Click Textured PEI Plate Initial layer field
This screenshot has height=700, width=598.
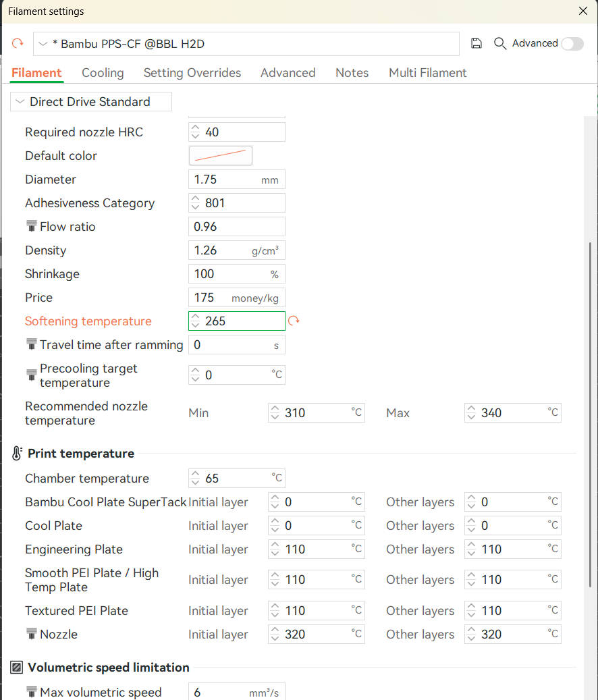click(x=317, y=611)
